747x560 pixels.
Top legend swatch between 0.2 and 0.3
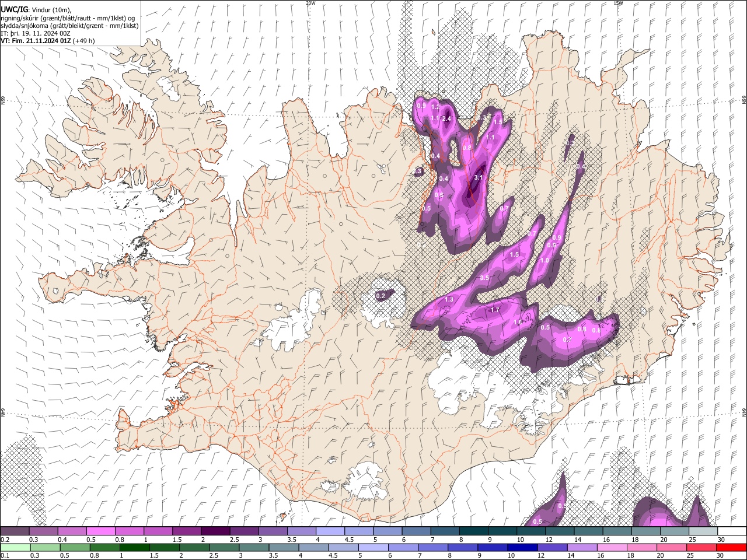pyautogui.click(x=15, y=531)
